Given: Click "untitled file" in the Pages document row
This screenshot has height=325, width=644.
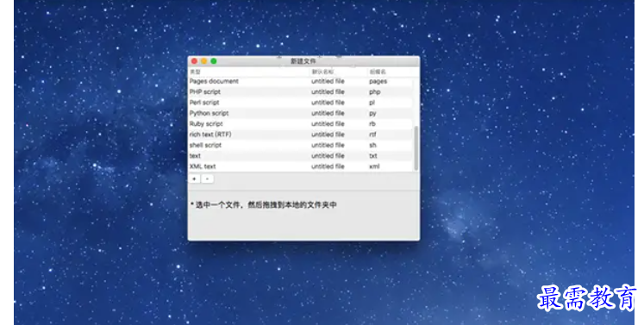Looking at the screenshot, I should (328, 81).
